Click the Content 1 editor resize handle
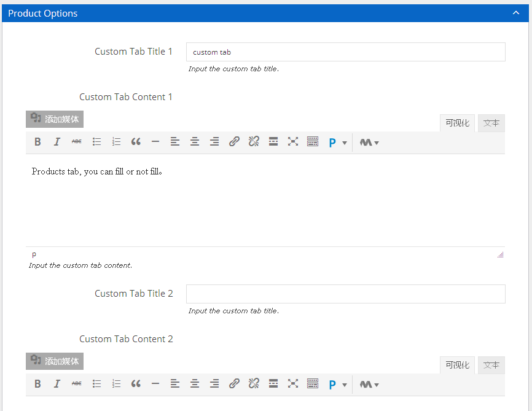The height and width of the screenshot is (411, 532). click(501, 255)
